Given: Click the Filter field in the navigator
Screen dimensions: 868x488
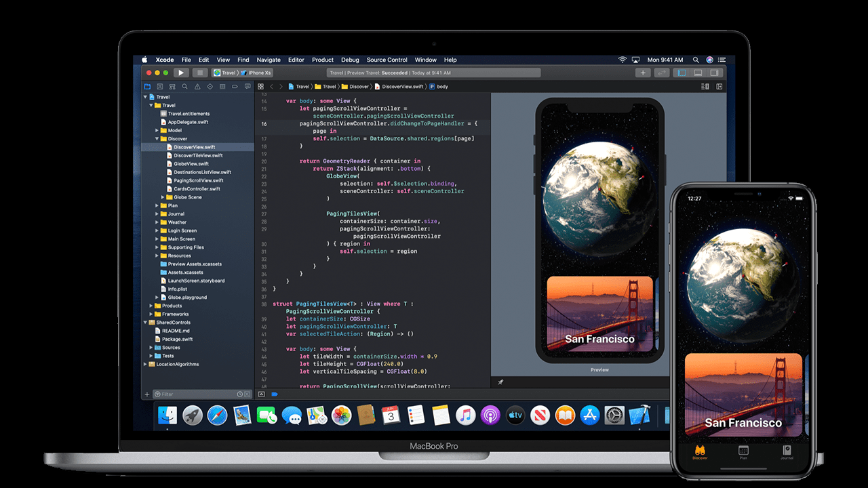Looking at the screenshot, I should click(x=197, y=394).
